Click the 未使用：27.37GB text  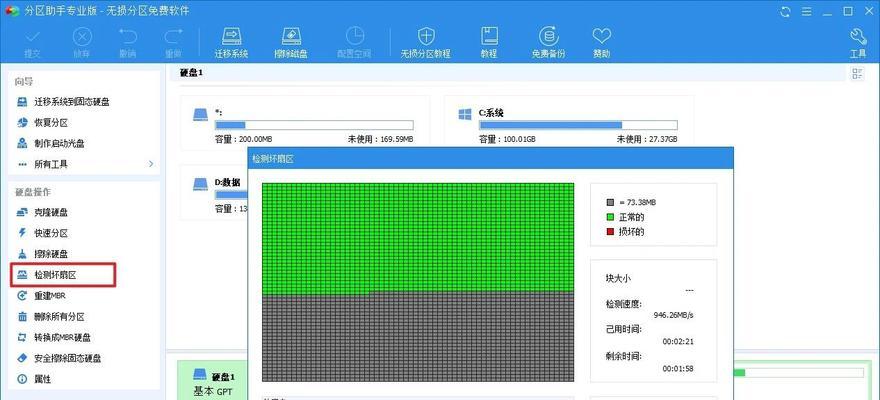point(647,139)
